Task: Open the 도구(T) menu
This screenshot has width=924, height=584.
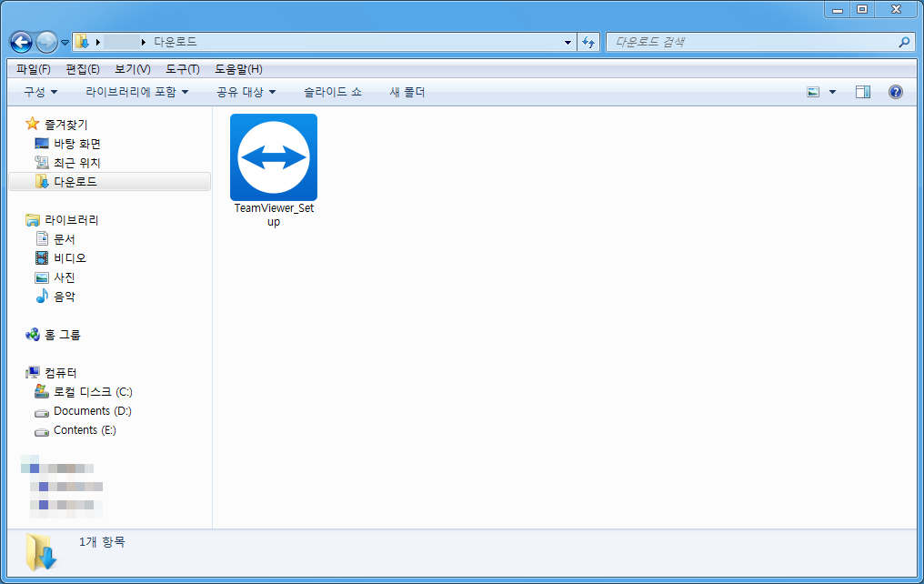Action: pyautogui.click(x=182, y=69)
